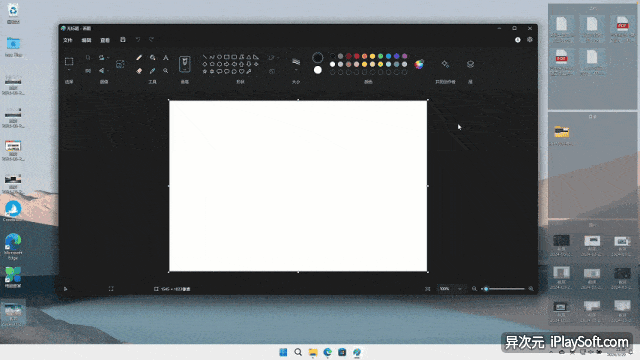Select the Magnifier tool
Viewport: 640px width, 360px height.
point(165,71)
